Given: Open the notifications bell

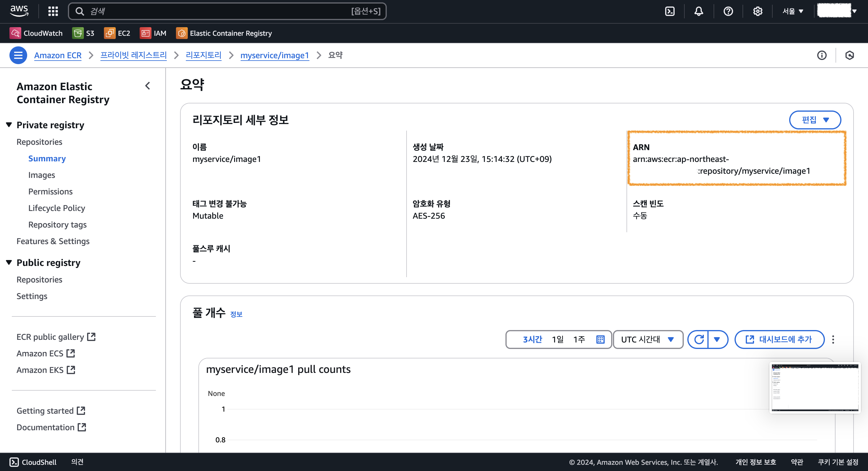Looking at the screenshot, I should (699, 11).
